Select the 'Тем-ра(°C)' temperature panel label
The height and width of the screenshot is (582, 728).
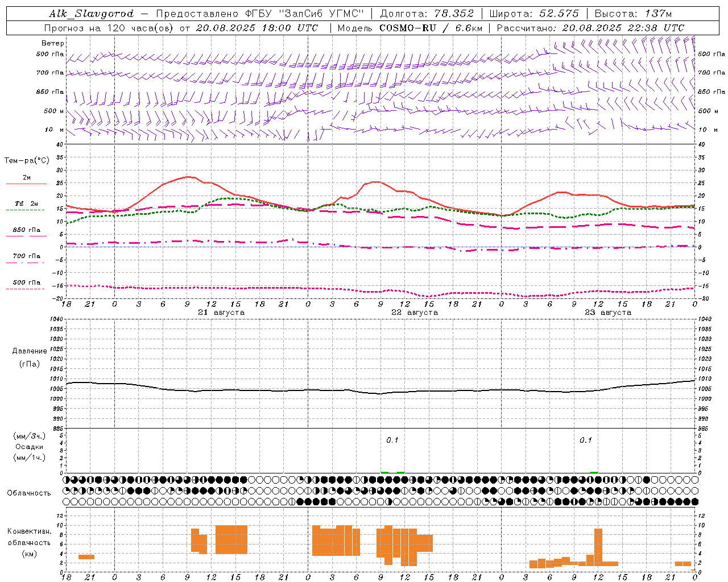coord(27,161)
